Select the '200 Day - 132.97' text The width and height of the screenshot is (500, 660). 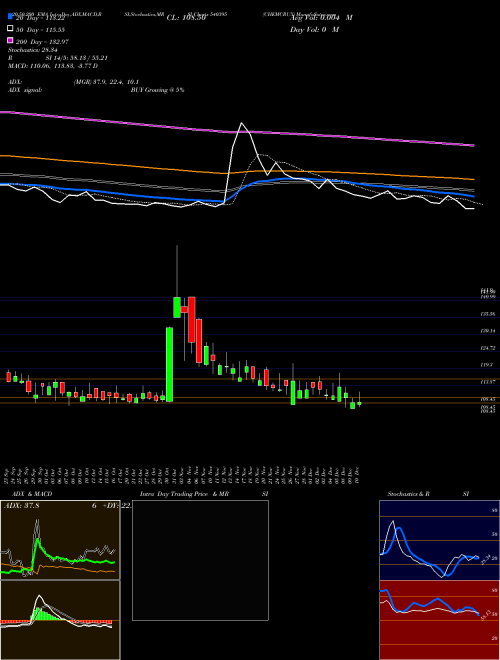42,42
